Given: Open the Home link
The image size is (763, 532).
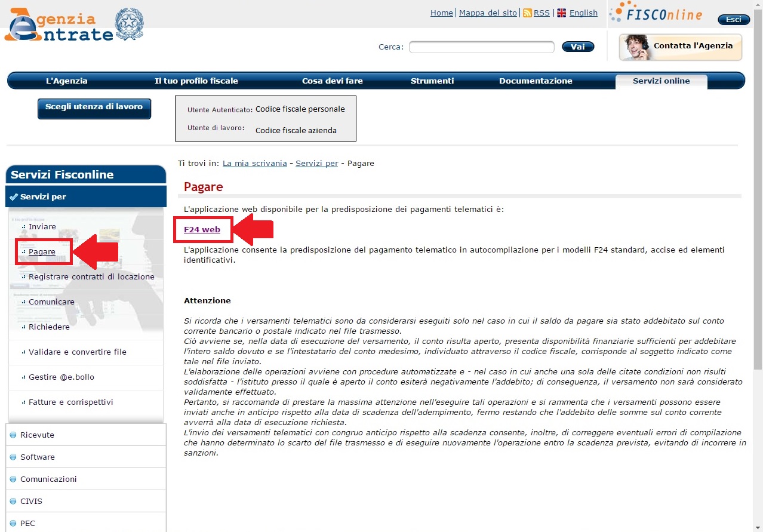Looking at the screenshot, I should (442, 13).
